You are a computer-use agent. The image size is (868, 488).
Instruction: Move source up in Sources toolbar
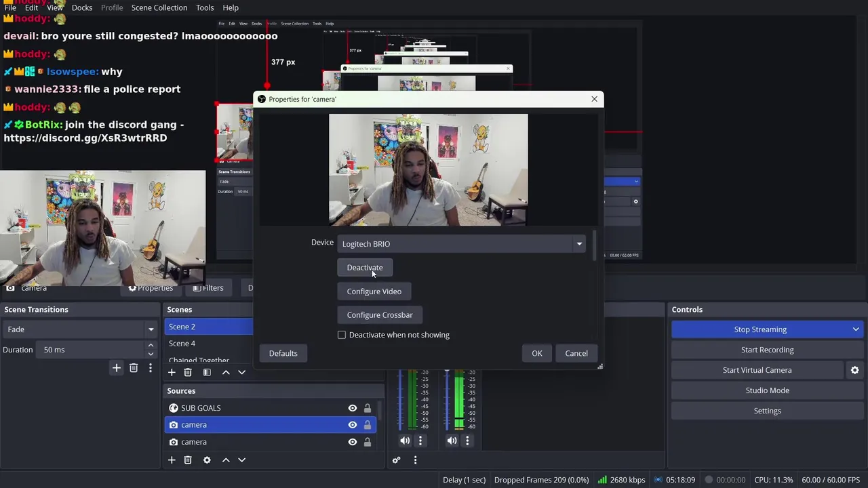[x=226, y=460]
